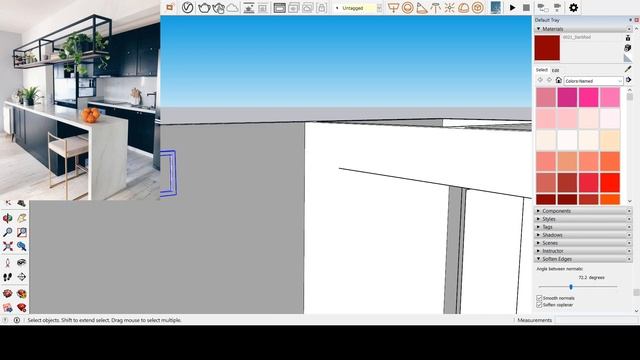Add a V-Ray spot light

(421, 8)
